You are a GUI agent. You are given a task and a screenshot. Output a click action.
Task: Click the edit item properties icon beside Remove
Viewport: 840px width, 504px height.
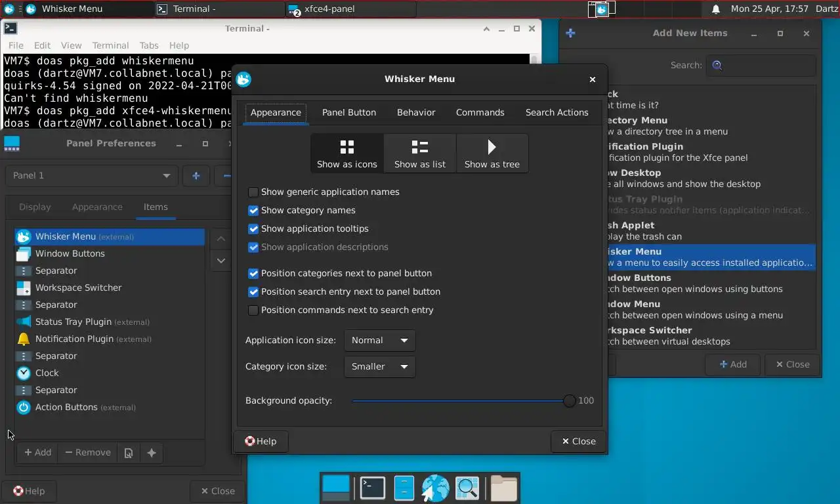(x=129, y=453)
